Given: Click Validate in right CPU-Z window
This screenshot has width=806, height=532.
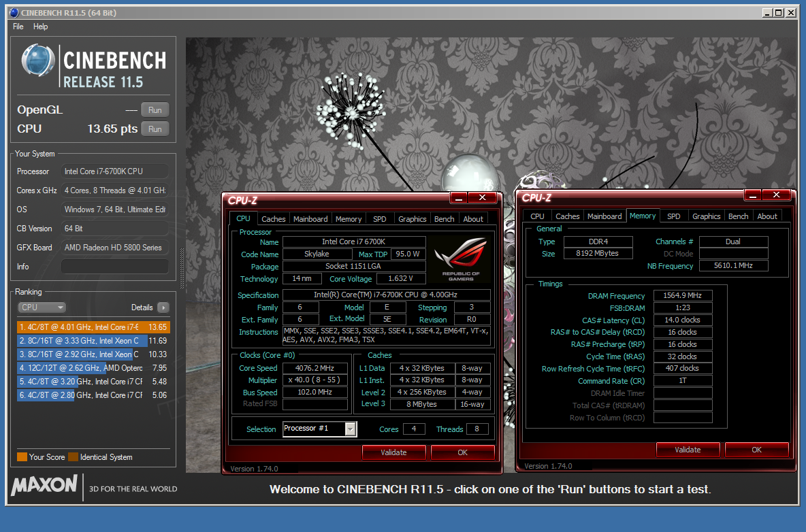Looking at the screenshot, I should [x=688, y=450].
